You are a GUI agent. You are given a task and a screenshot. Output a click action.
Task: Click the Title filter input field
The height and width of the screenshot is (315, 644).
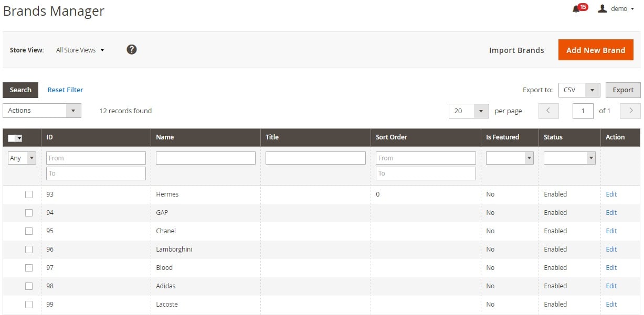(315, 158)
